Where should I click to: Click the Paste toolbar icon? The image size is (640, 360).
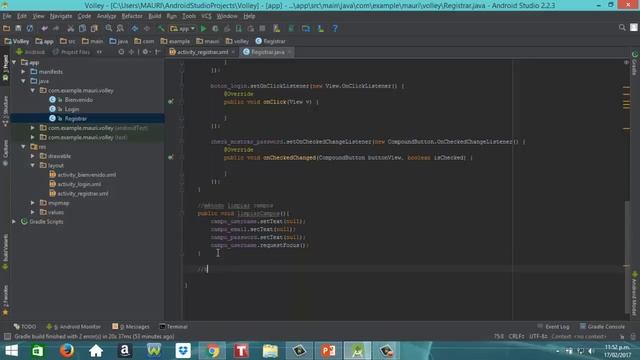pos(94,29)
